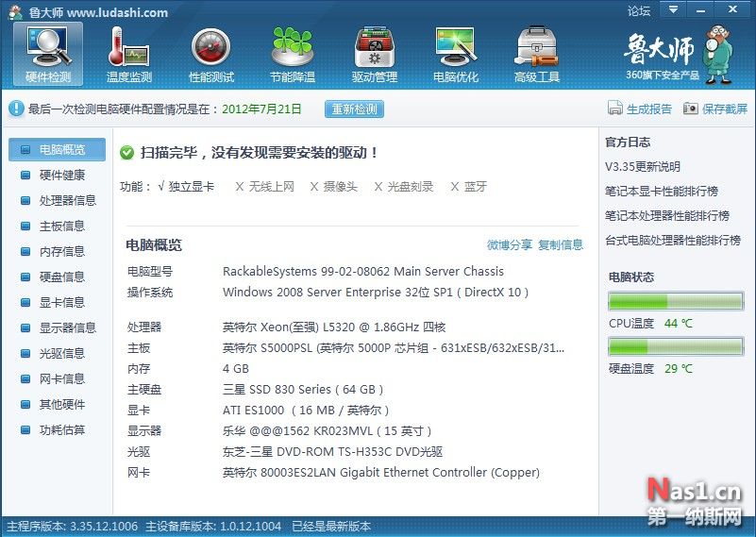This screenshot has height=537, width=756.
Task: Open 笔记本显卡性能排行榜 link
Action: [662, 192]
